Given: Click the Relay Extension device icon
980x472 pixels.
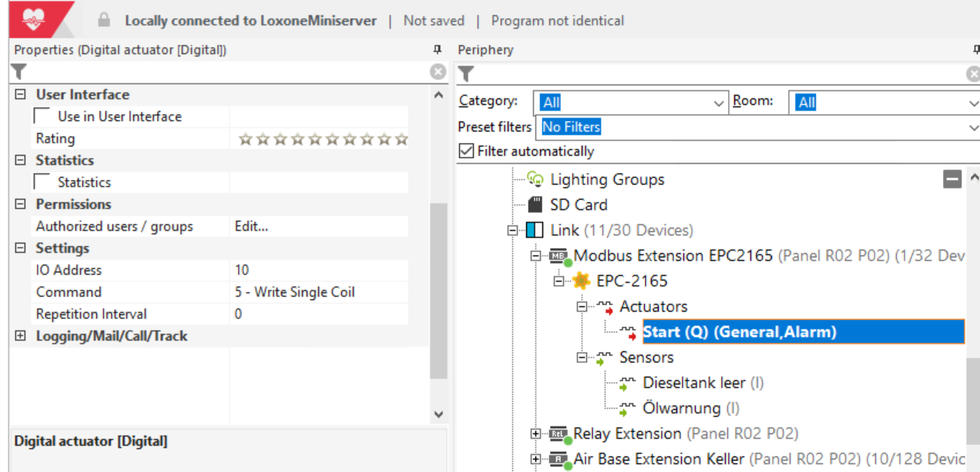Looking at the screenshot, I should [559, 434].
